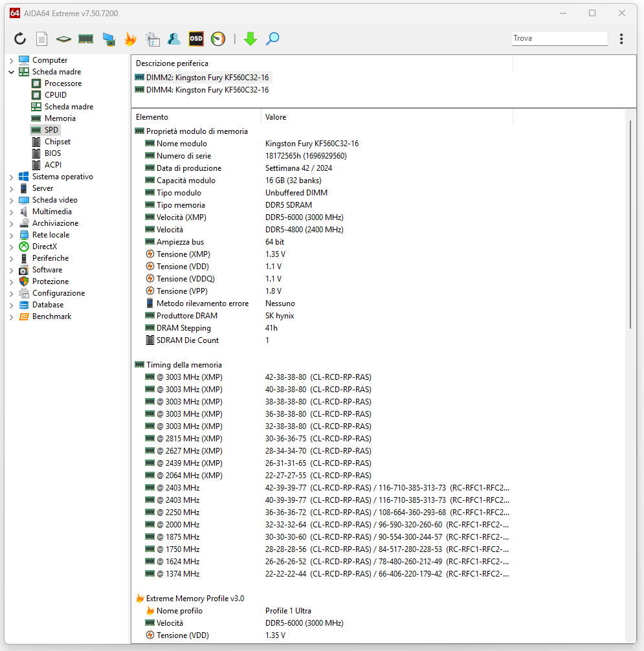Open the Report document icon in toolbar
644x651 pixels.
pos(41,39)
